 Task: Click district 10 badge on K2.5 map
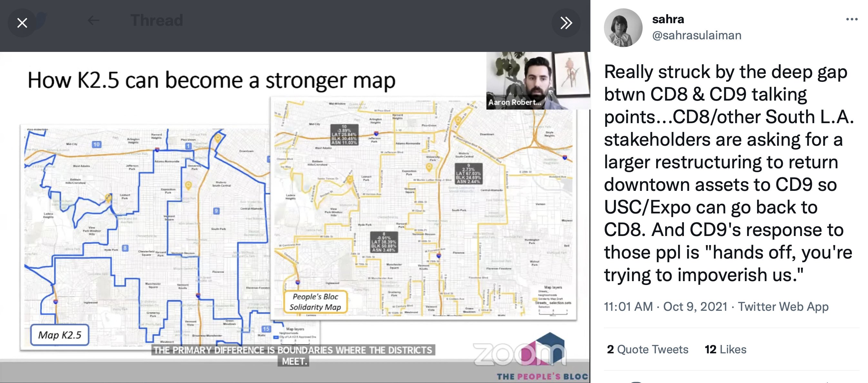point(96,144)
